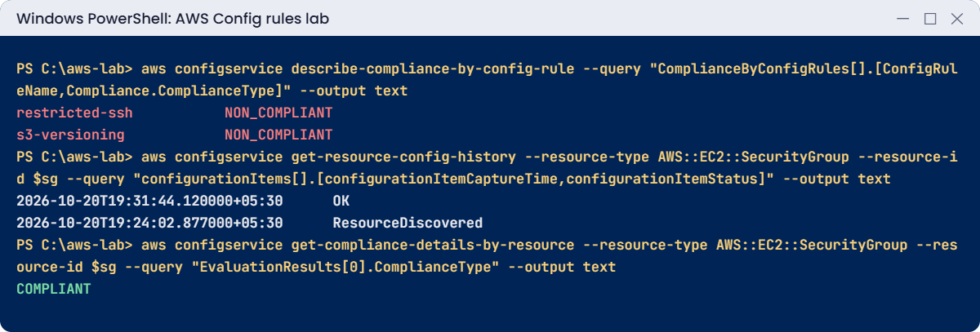
Task: Click NON_COMPLIANT next to restricted-ssh
Action: click(278, 113)
